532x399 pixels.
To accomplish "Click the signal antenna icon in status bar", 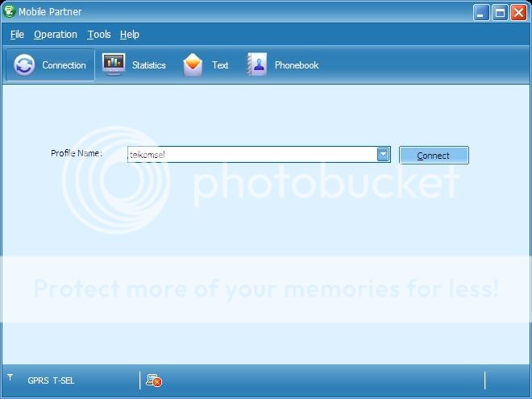I will click(x=10, y=377).
